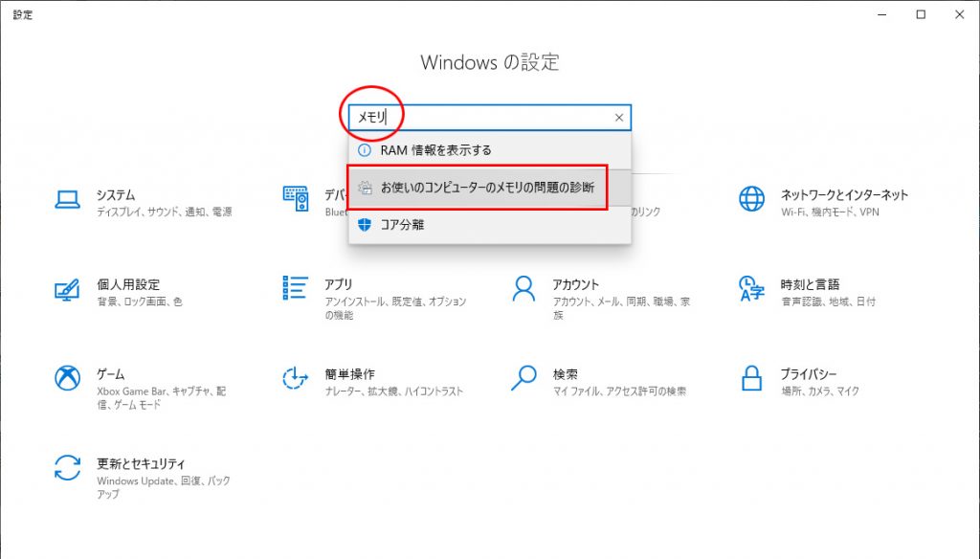Click the Devices keyboard icon
This screenshot has height=559, width=980.
(x=295, y=199)
